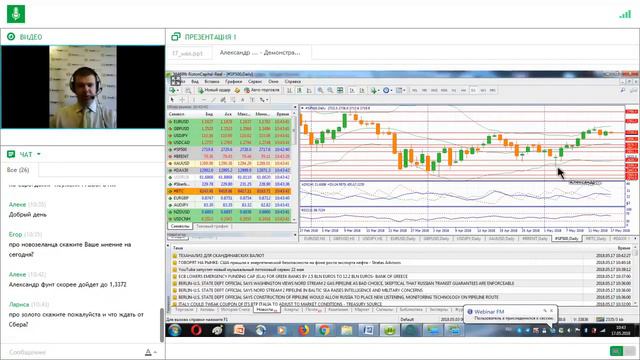The image size is (640, 360).
Task: Click the Windows Start button
Action: coord(175,330)
